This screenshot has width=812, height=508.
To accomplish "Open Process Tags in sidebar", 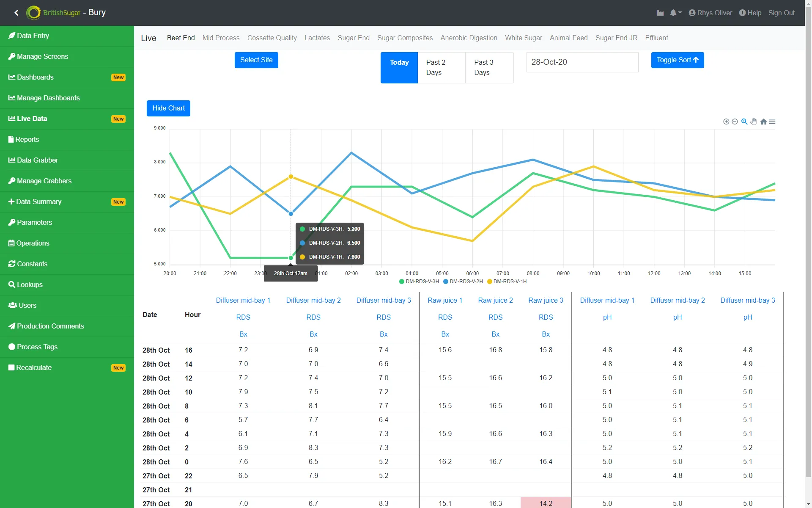I will coord(67,347).
